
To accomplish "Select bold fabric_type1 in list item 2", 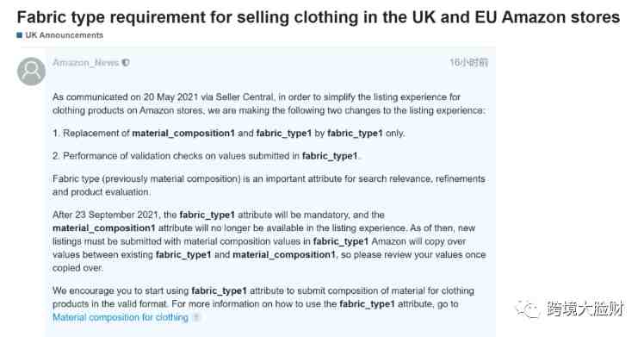I will click(x=330, y=156).
